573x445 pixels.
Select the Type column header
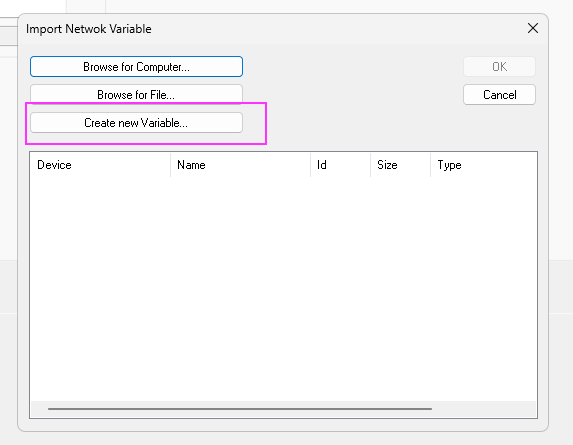(x=483, y=165)
